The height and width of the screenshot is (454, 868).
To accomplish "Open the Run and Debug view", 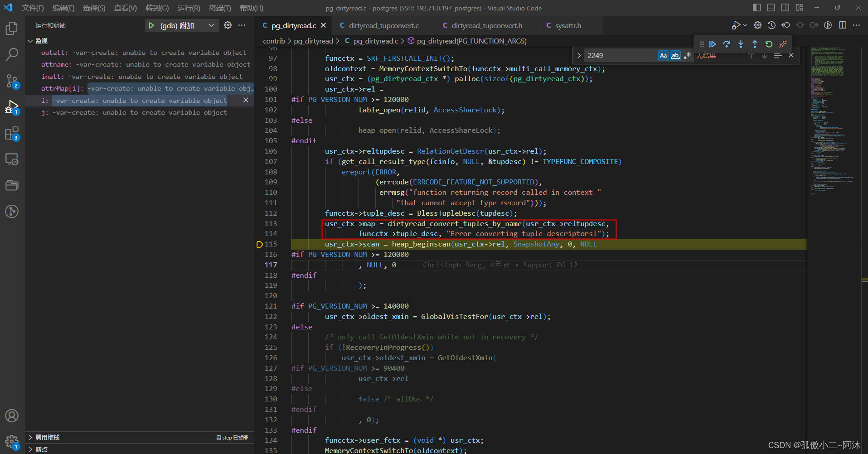I will pyautogui.click(x=12, y=107).
